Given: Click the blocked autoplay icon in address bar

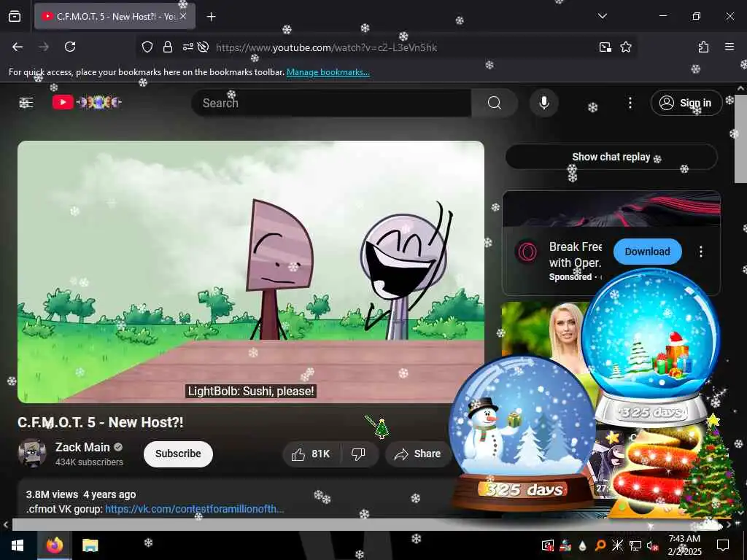Looking at the screenshot, I should pyautogui.click(x=203, y=47).
